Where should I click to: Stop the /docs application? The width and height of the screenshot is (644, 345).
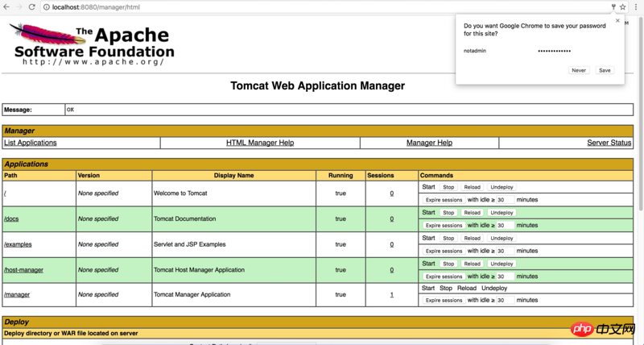point(448,213)
